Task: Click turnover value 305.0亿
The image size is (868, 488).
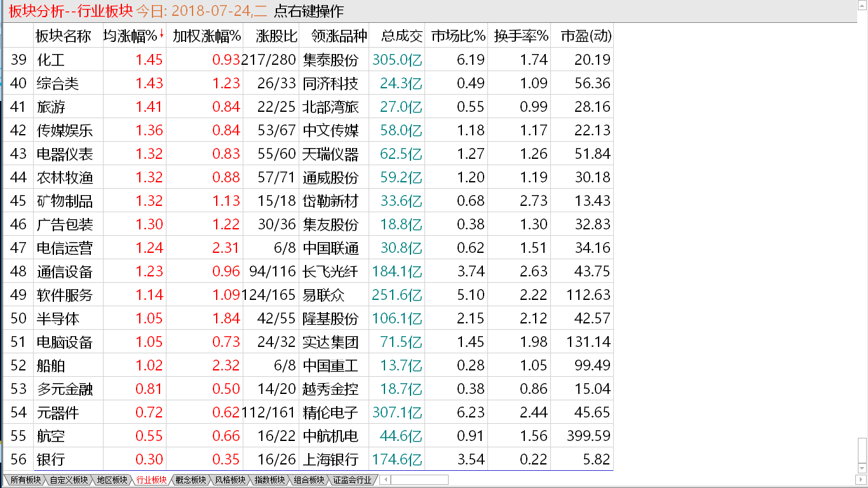Action: [x=397, y=60]
